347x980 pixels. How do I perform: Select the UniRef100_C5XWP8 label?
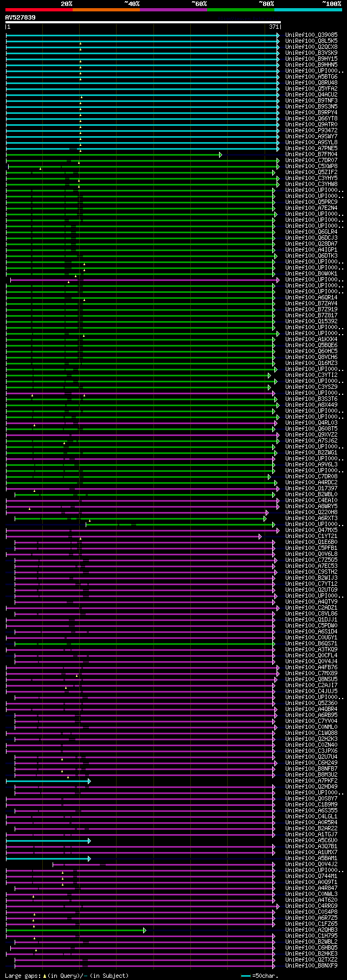point(311,166)
